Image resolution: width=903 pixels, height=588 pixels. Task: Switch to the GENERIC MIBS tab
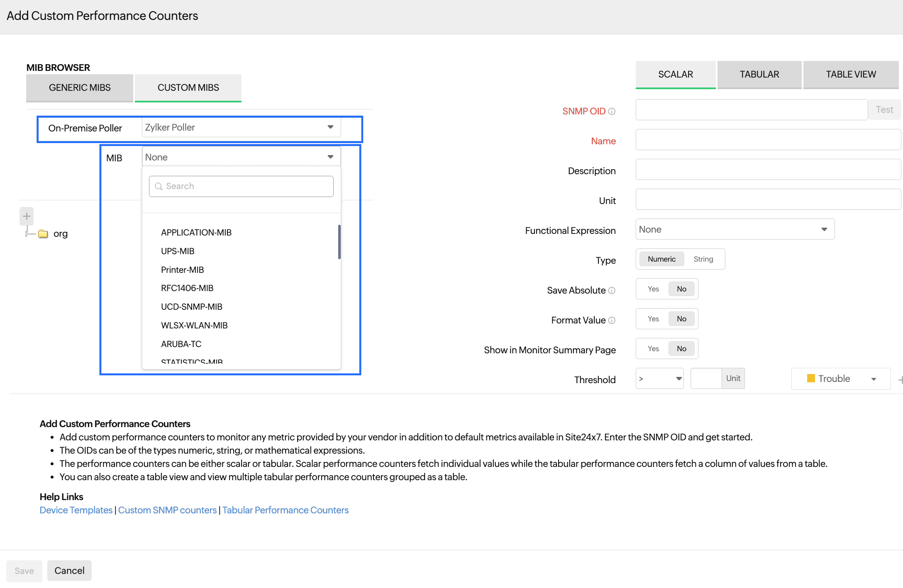pyautogui.click(x=80, y=87)
